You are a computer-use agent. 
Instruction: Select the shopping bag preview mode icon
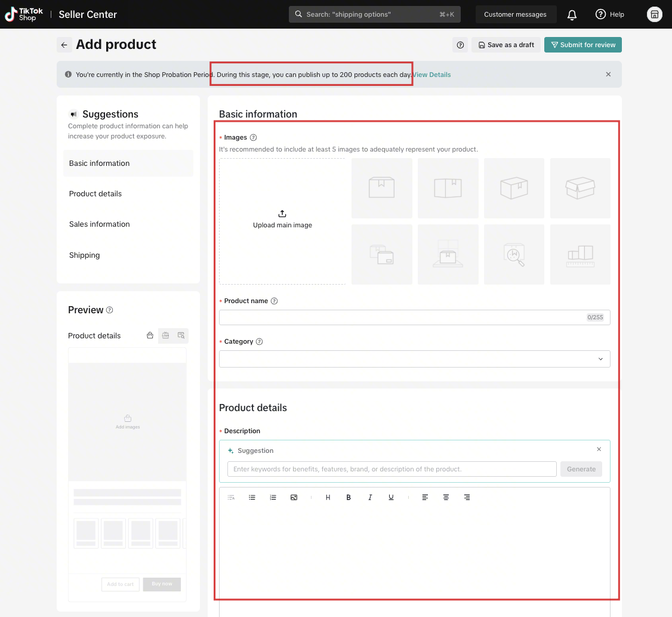pos(150,335)
